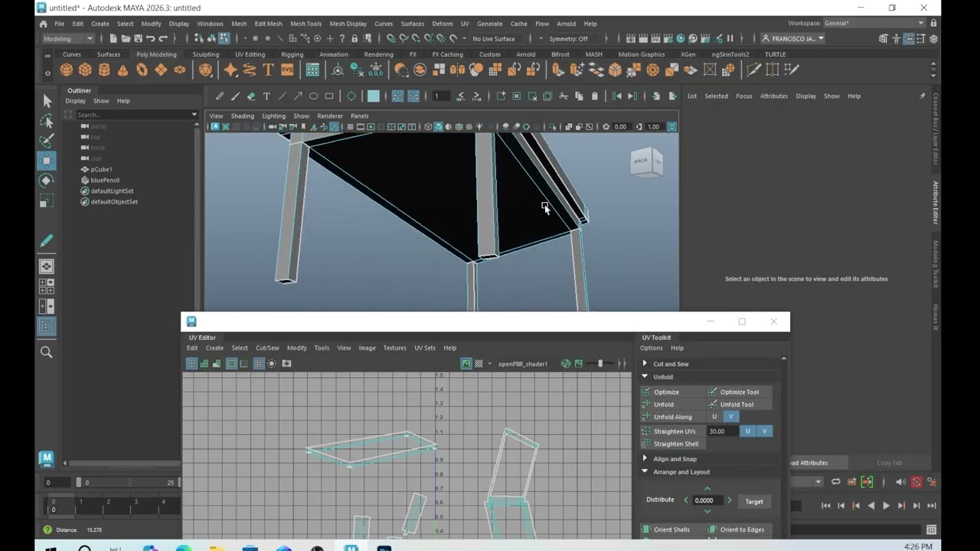Toggle Straighten UVs V option
This screenshot has width=980, height=551.
pyautogui.click(x=764, y=431)
